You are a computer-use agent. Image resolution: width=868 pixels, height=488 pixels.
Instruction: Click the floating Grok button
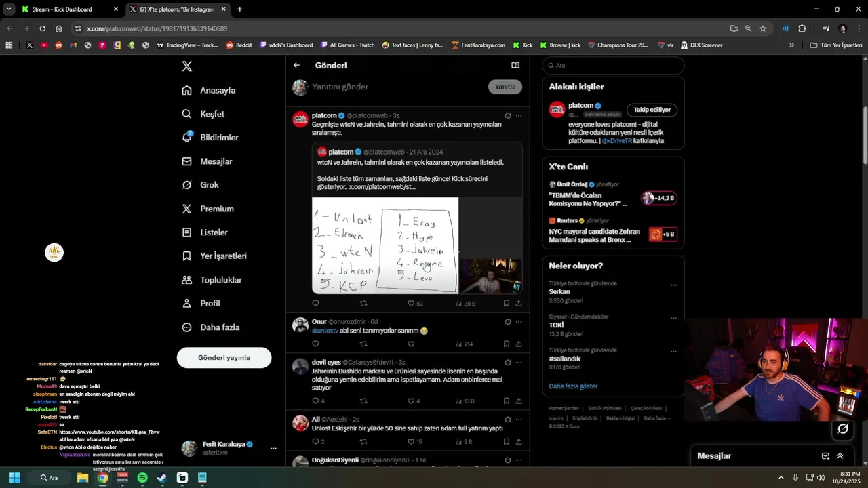843,428
